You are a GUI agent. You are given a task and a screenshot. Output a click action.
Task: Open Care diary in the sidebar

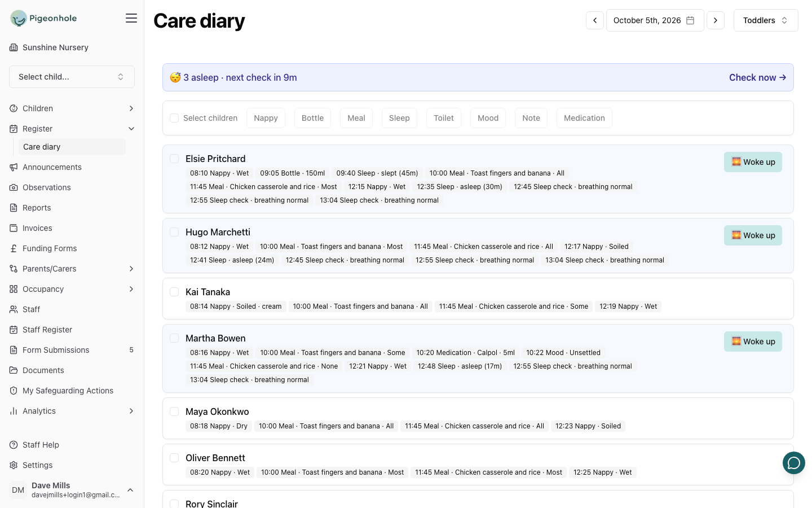click(x=72, y=147)
